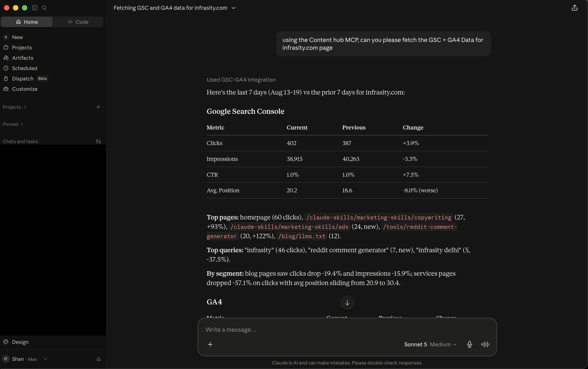
Task: Click the scroll-to-bottom arrow button
Action: click(x=347, y=303)
